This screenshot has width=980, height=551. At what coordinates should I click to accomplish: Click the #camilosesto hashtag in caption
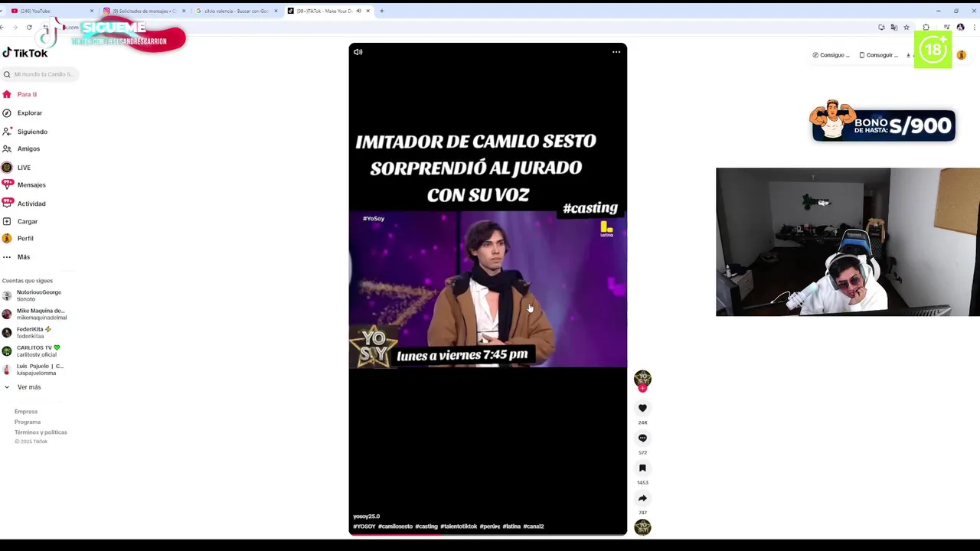(395, 527)
